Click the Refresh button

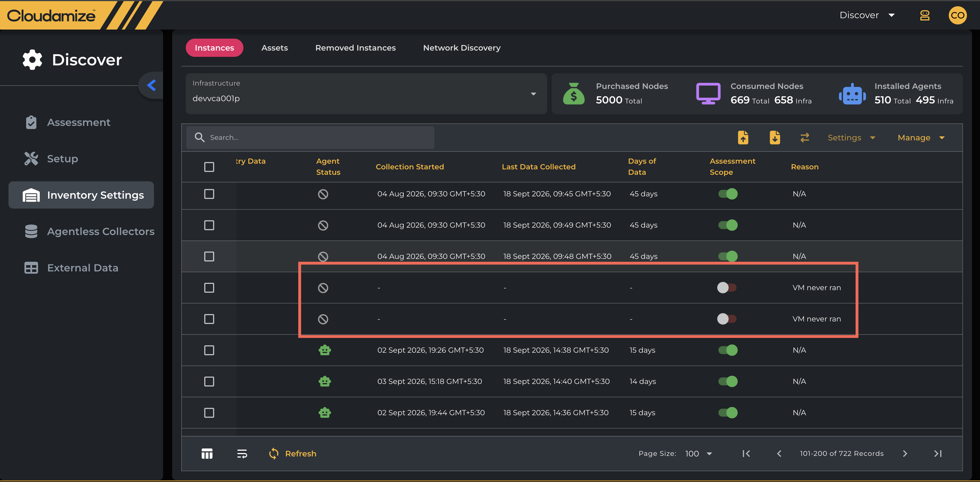(x=293, y=454)
